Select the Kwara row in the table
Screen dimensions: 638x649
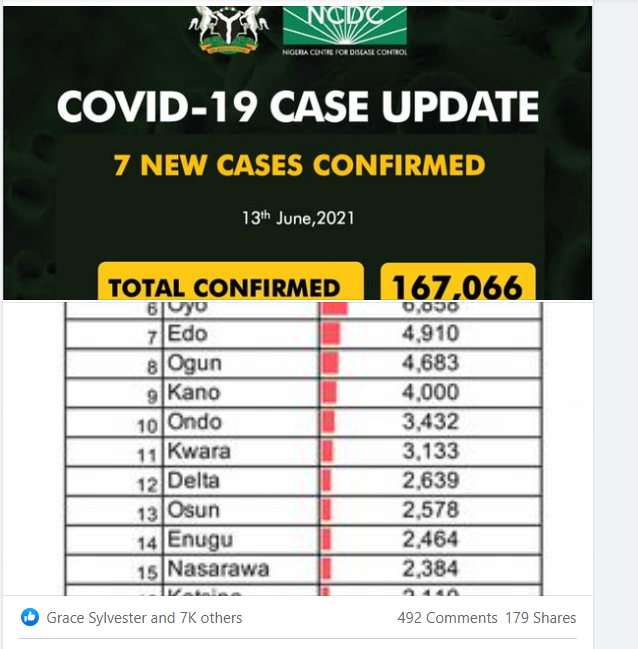coord(303,452)
